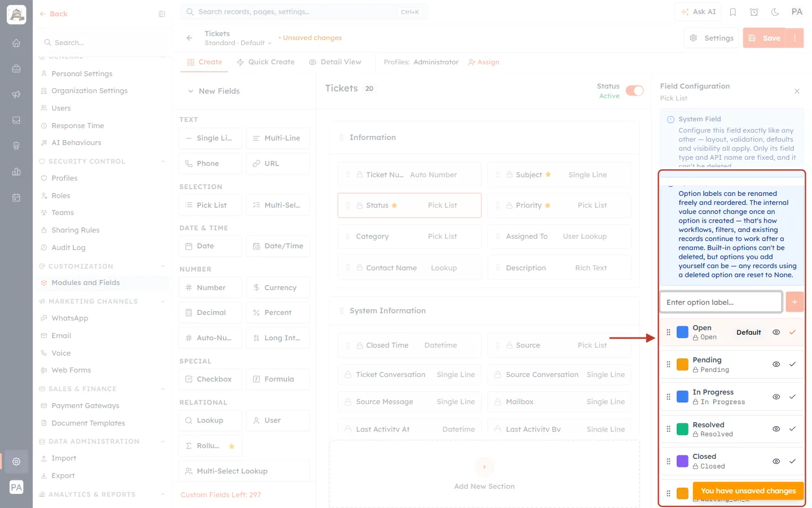Click the Save button's three-dot menu

795,38
